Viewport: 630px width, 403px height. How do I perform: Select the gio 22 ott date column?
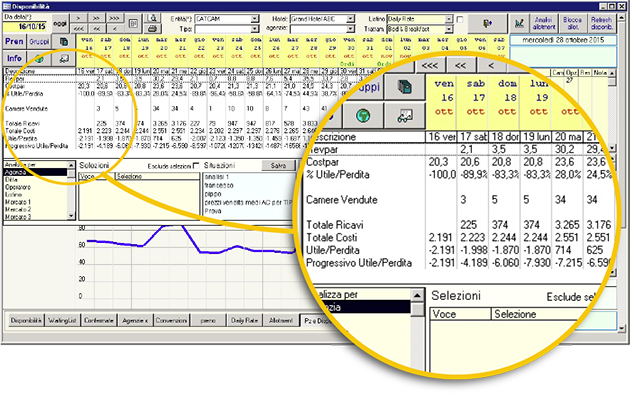[199, 48]
